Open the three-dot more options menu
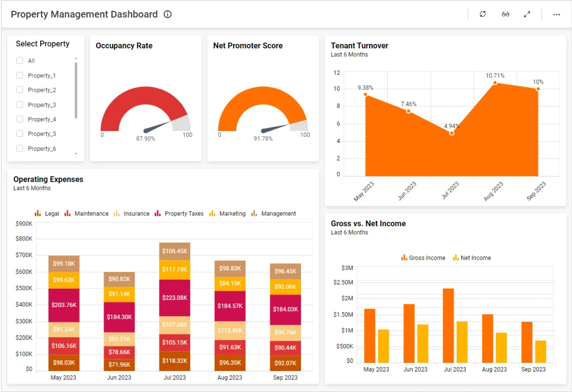This screenshot has height=392, width=572. (x=556, y=14)
